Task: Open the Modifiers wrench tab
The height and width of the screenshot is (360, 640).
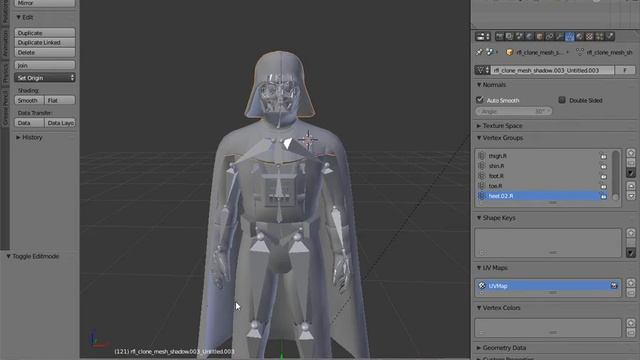Action: click(x=559, y=37)
